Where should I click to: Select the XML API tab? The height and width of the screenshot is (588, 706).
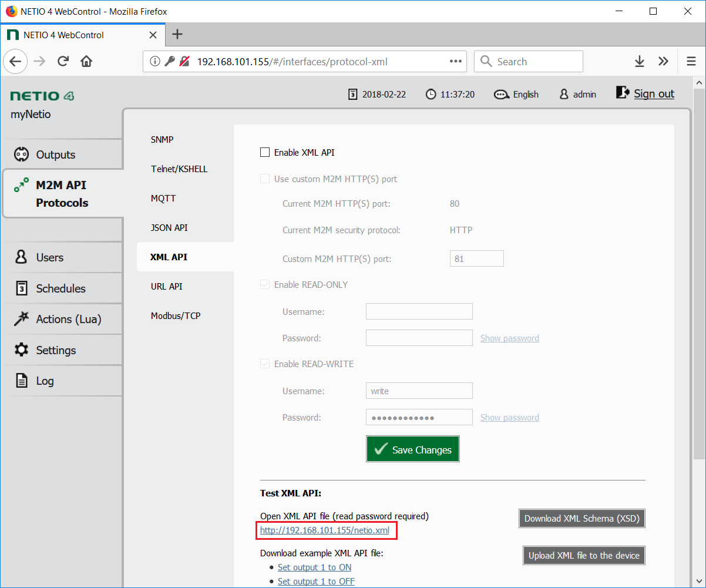185,257
